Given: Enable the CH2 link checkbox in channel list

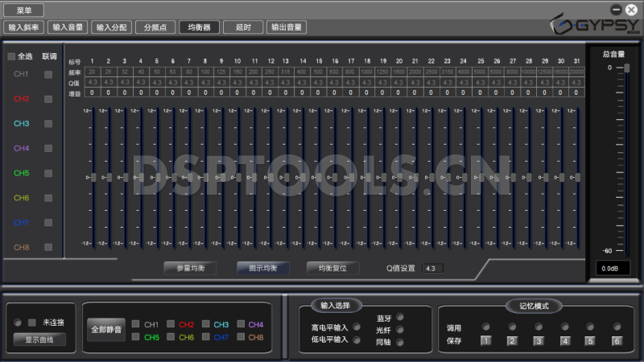Looking at the screenshot, I should [48, 99].
